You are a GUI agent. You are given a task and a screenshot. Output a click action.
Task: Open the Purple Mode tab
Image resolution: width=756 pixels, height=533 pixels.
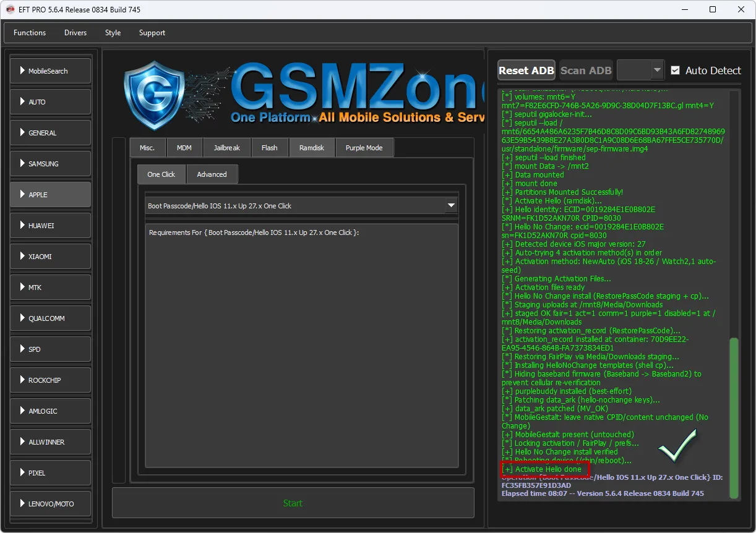[x=364, y=148]
